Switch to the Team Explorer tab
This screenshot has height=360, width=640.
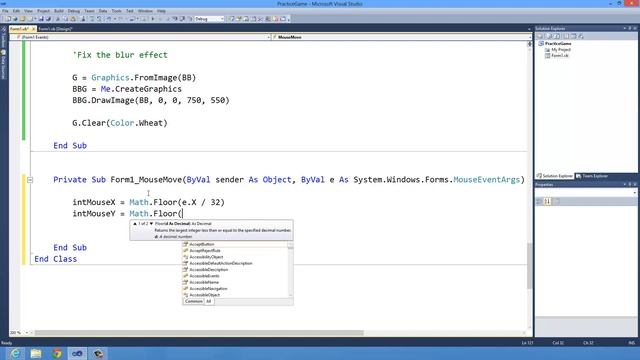point(591,176)
